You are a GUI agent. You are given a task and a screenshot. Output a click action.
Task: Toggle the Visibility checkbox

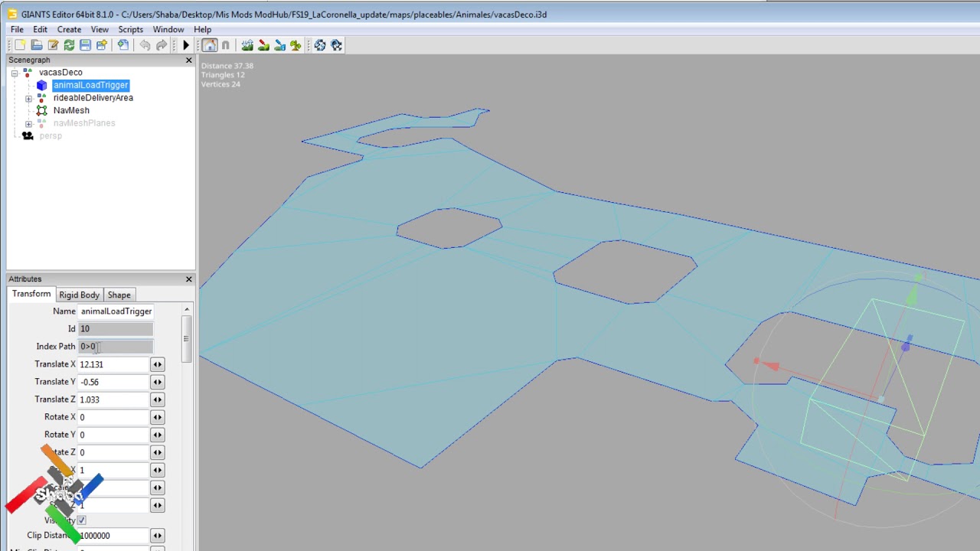(x=82, y=520)
